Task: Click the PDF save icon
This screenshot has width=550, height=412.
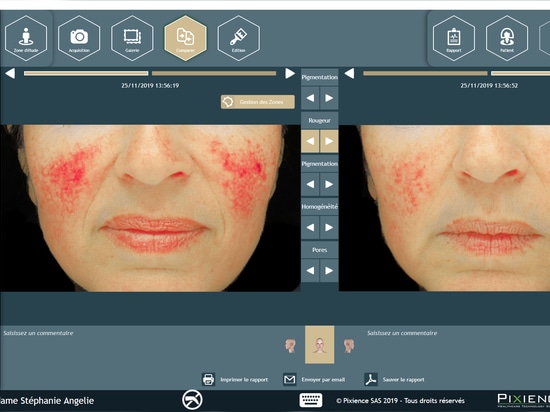Action: [x=371, y=379]
